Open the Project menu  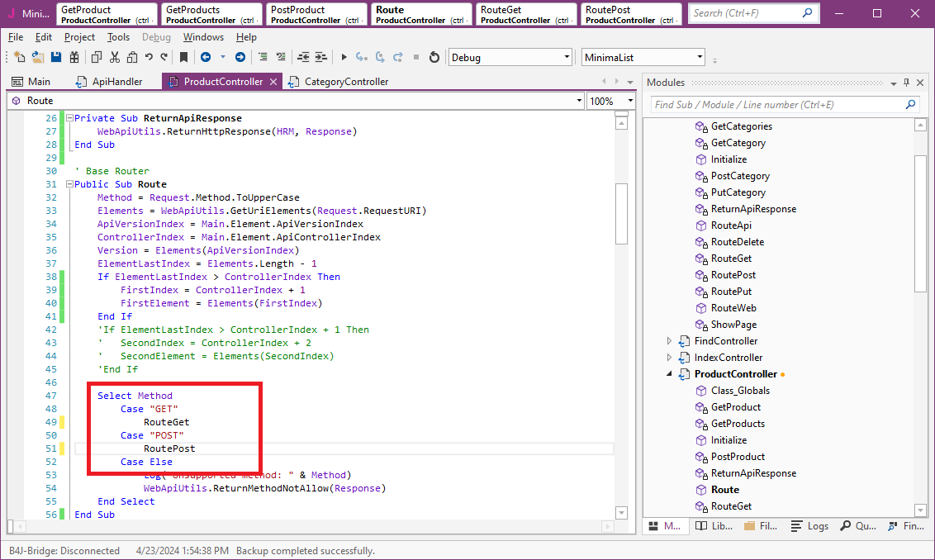click(79, 37)
